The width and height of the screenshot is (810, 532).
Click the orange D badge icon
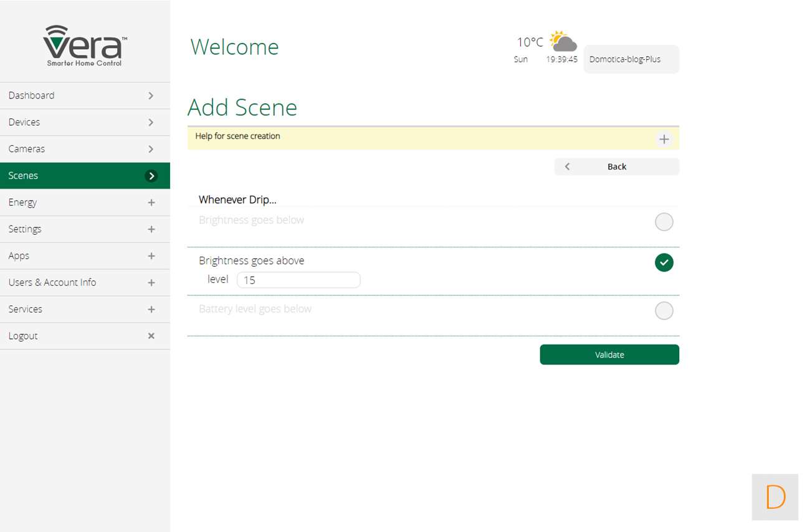click(x=774, y=497)
